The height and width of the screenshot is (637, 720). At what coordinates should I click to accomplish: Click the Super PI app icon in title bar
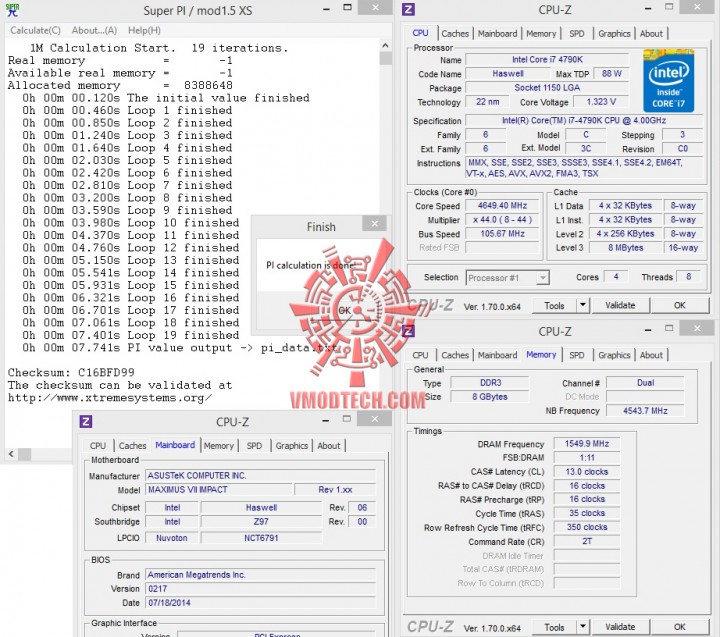[x=12, y=10]
